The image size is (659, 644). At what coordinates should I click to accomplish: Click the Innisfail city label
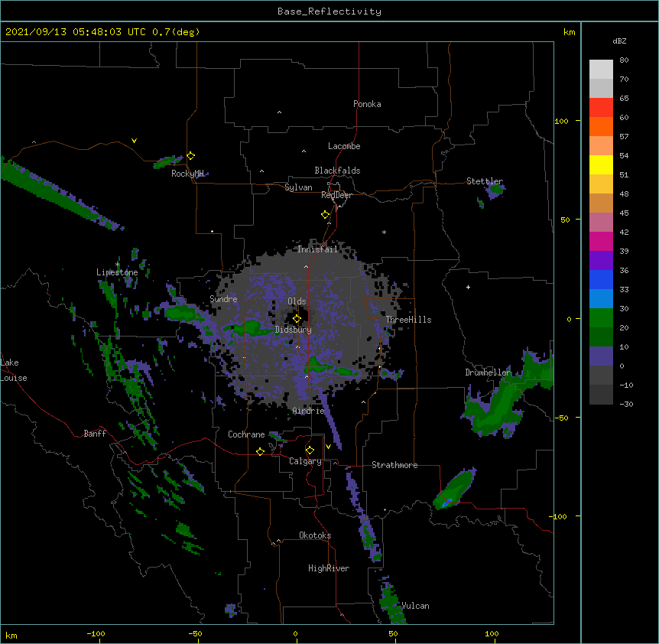tap(317, 249)
